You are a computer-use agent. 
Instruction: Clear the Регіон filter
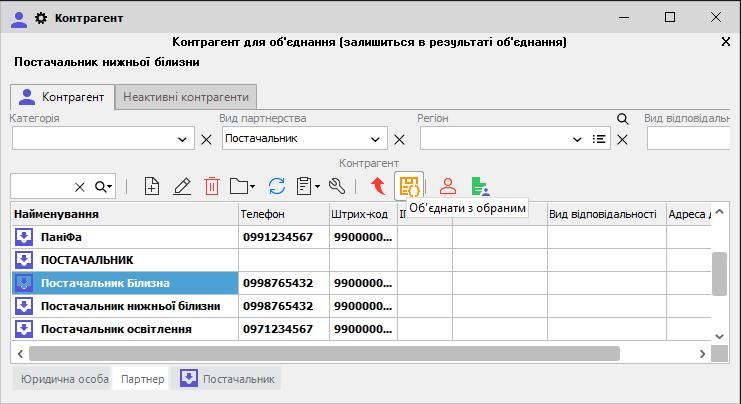(x=622, y=139)
